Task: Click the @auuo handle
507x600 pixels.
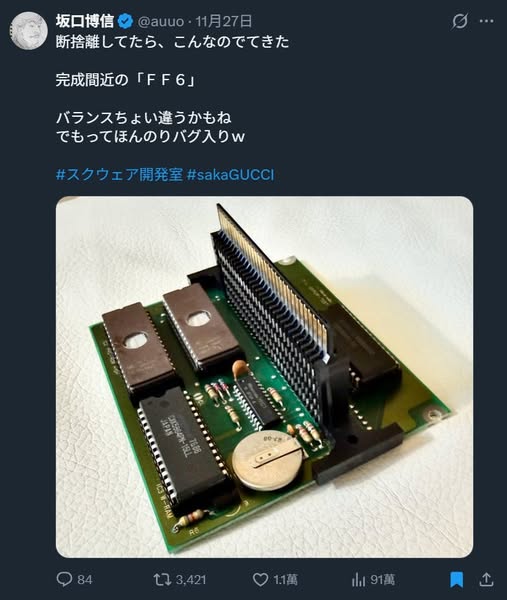Action: point(160,21)
